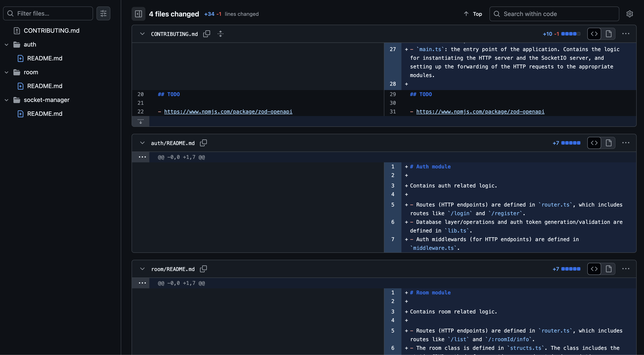This screenshot has width=644, height=355.
Task: Open the file filter options icon
Action: point(103,13)
